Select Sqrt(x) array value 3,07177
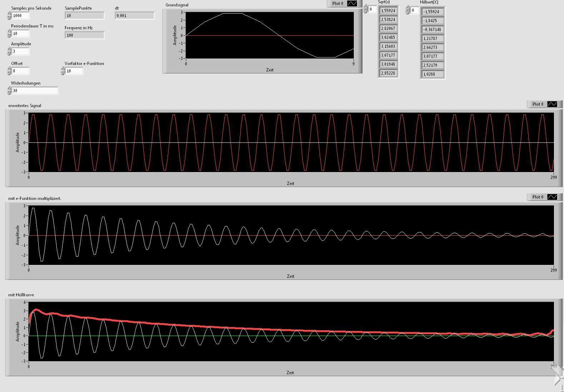 click(x=388, y=55)
